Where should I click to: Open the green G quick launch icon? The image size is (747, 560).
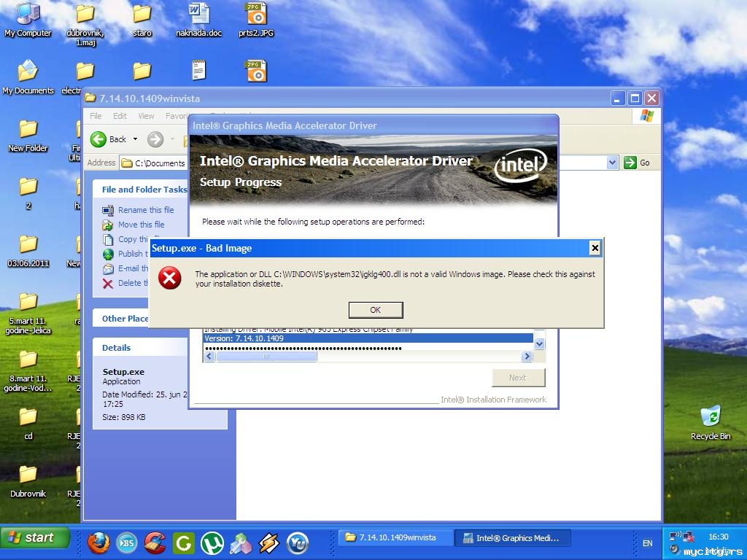point(184,542)
